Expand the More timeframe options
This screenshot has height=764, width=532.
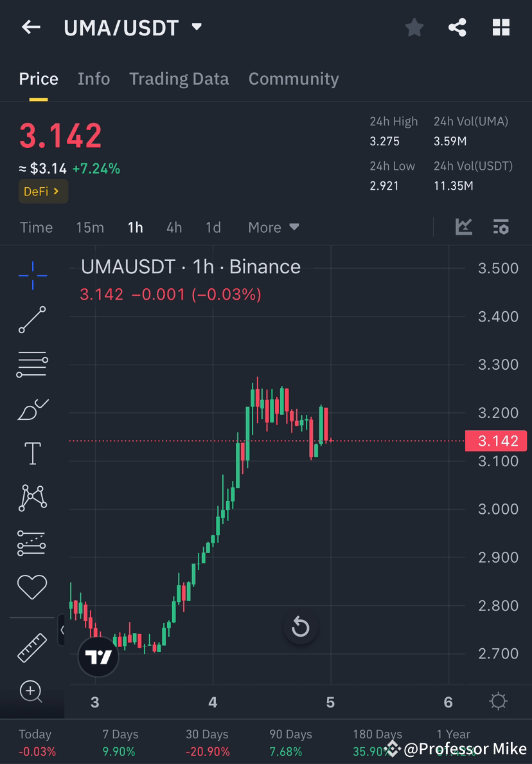pos(272,227)
